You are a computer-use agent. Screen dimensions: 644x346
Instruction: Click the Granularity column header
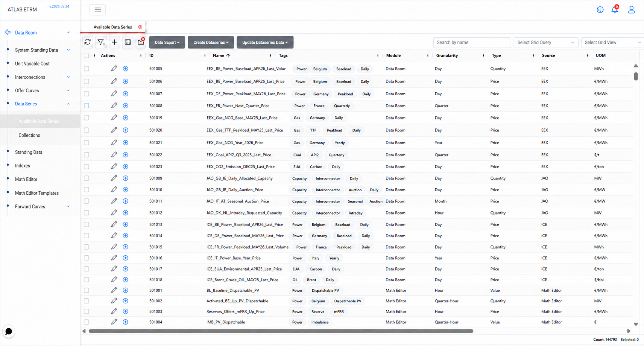tap(447, 55)
